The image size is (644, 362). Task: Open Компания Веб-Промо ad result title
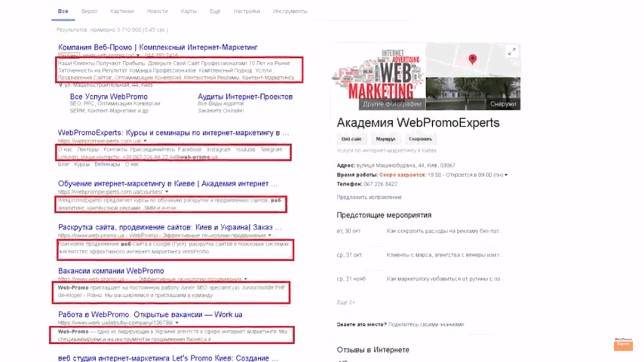point(158,47)
